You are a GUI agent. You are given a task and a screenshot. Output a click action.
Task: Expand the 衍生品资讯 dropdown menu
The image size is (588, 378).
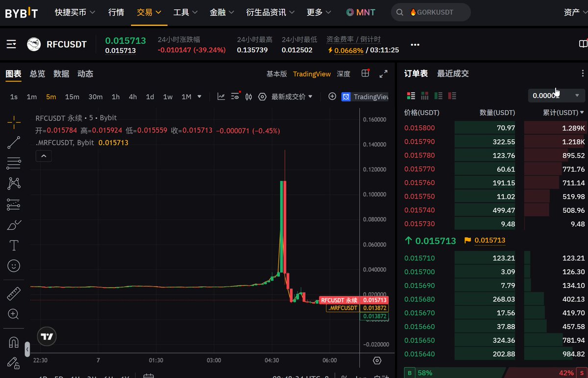tap(271, 12)
